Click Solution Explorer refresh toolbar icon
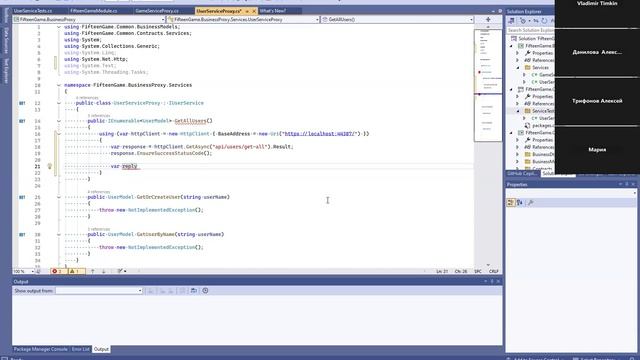The width and height of the screenshot is (640, 360). [544, 21]
